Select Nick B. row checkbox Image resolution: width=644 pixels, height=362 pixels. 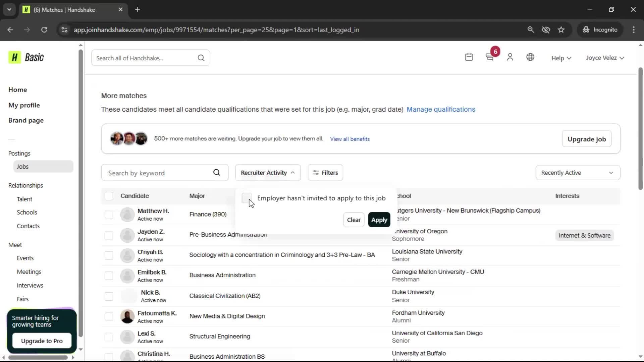point(109,297)
